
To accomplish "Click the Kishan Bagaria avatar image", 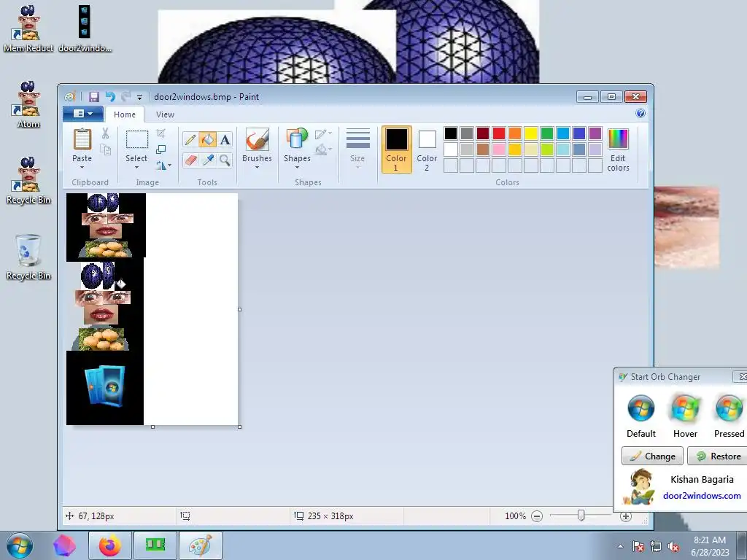I will tap(640, 486).
